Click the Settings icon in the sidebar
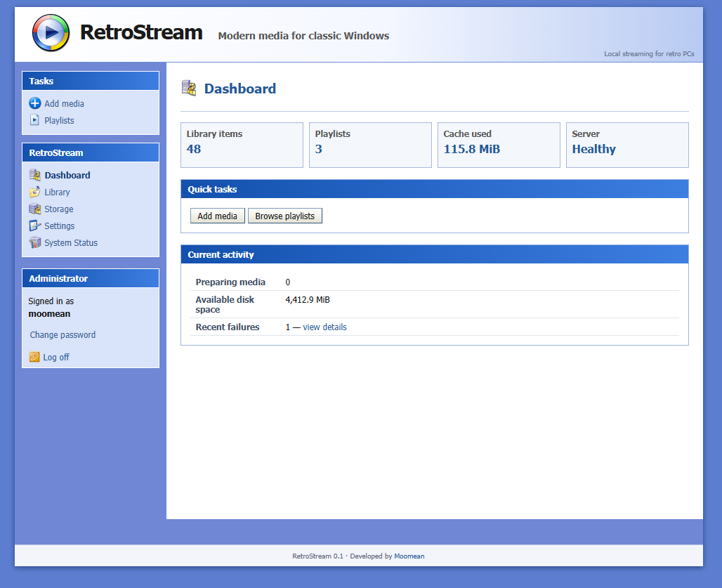This screenshot has height=588, width=722. [35, 226]
